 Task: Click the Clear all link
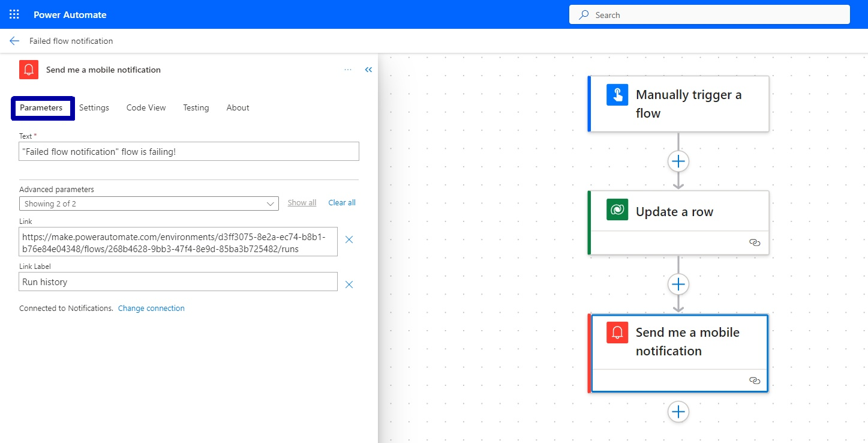pyautogui.click(x=342, y=203)
